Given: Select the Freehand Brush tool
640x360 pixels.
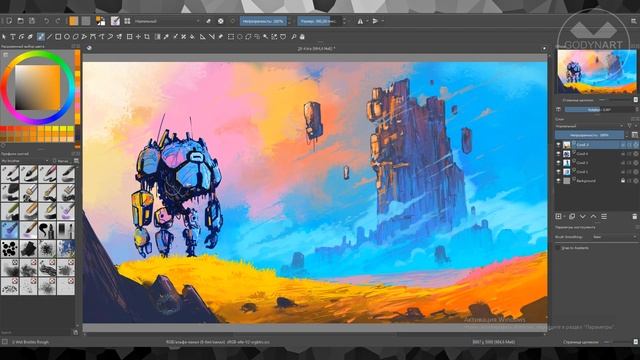Looking at the screenshot, I should (40, 37).
